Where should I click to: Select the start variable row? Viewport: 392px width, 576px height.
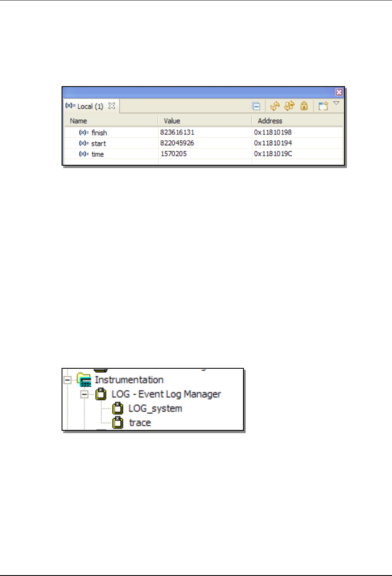203,143
